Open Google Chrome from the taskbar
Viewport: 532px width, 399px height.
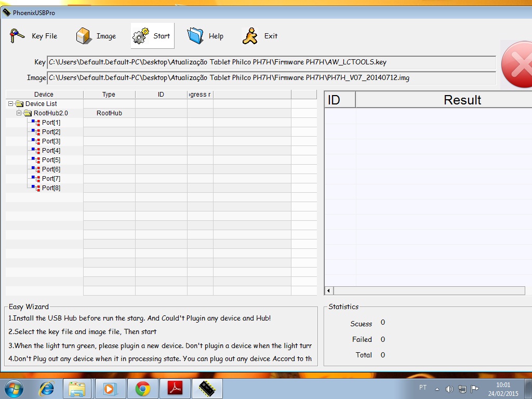coord(143,389)
